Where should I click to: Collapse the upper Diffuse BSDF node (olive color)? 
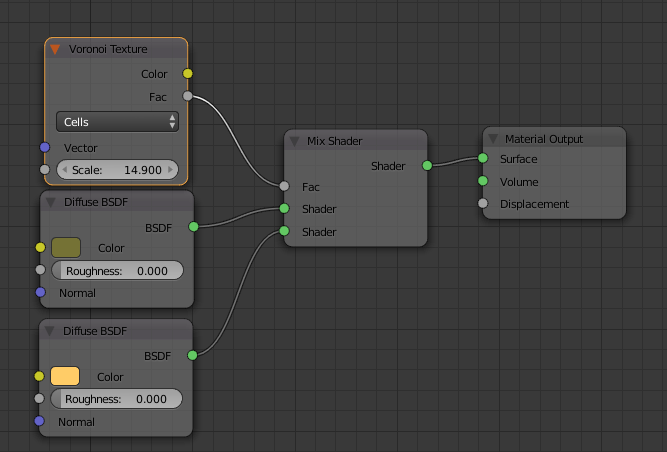click(x=51, y=202)
